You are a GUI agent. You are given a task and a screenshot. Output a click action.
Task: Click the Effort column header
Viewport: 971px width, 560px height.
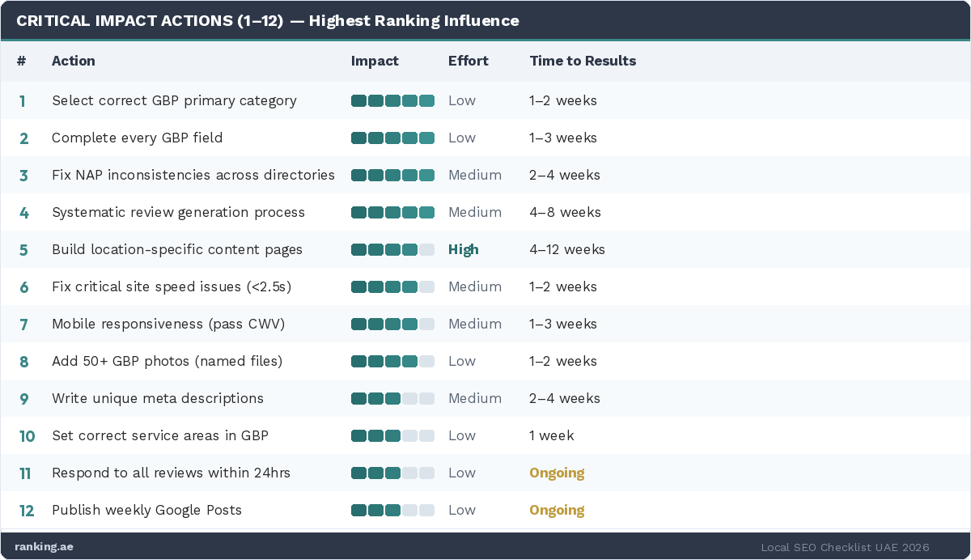468,61
